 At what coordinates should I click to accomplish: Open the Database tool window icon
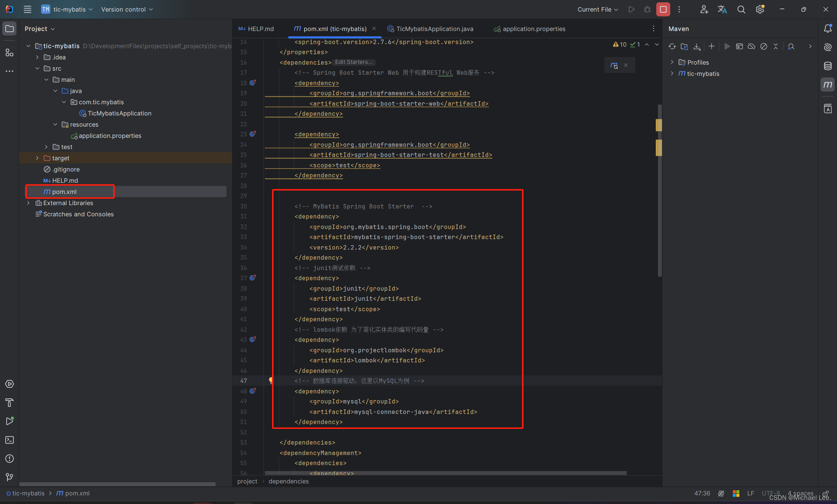[x=828, y=66]
